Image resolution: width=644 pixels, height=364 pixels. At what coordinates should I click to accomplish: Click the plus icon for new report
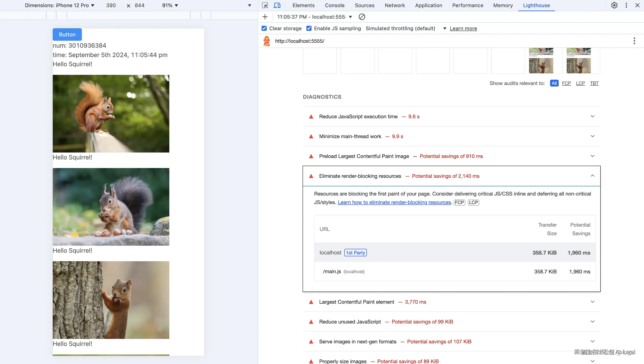tap(265, 17)
